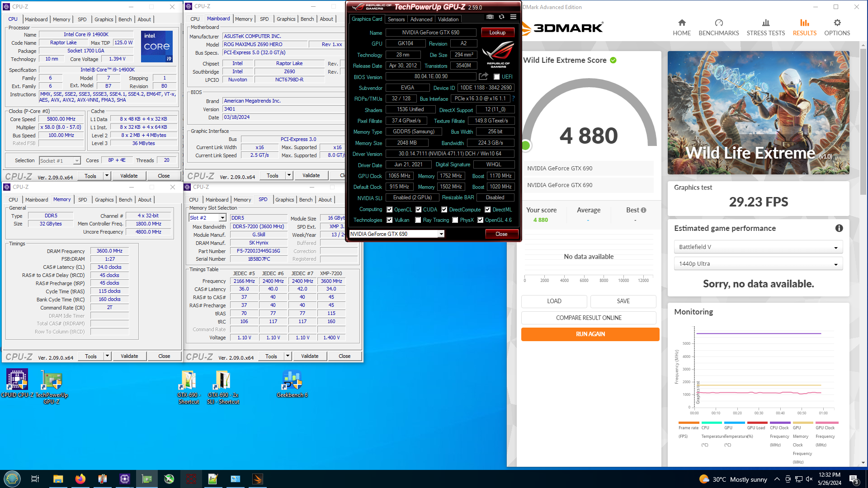Open File Explorer from taskbar

(x=58, y=479)
